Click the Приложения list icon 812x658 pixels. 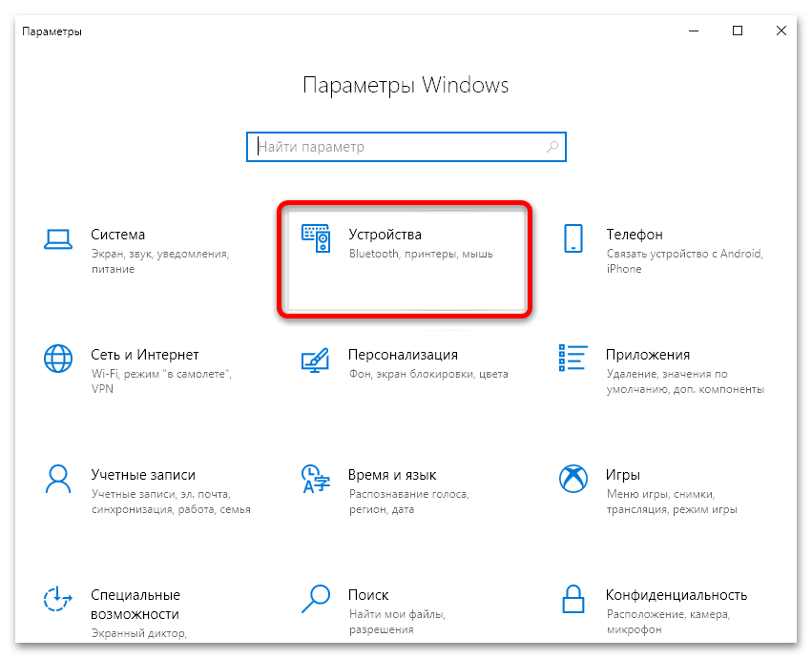pyautogui.click(x=573, y=358)
